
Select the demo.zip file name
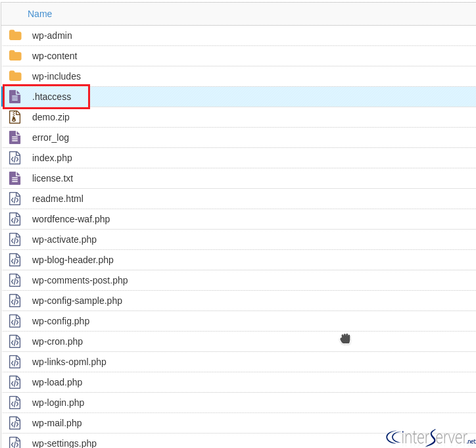pyautogui.click(x=51, y=117)
